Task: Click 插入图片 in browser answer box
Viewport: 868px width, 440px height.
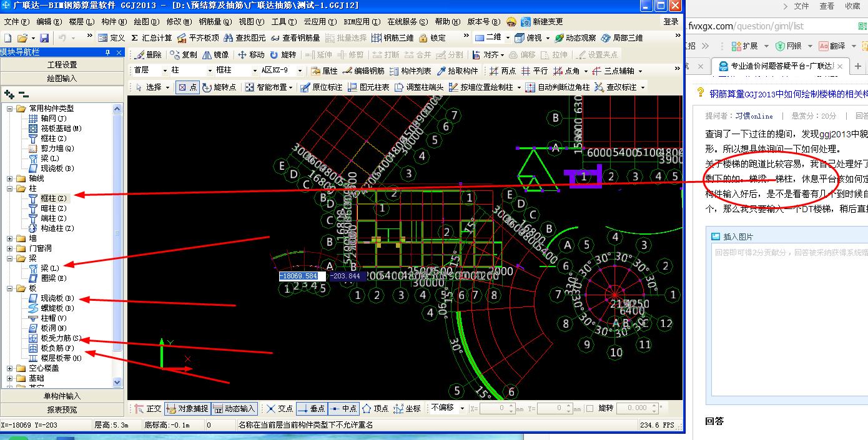Action: pos(732,237)
